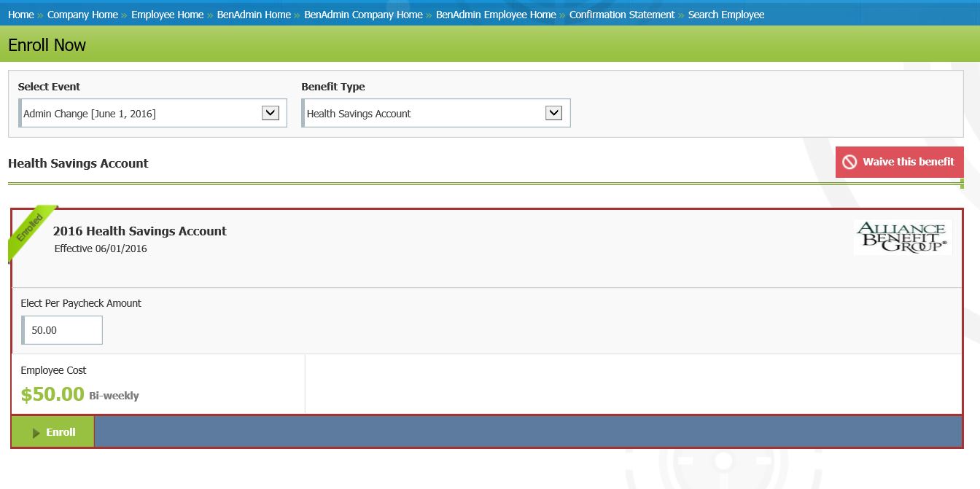Click the Waive this benefit button
980x489 pixels.
899,162
